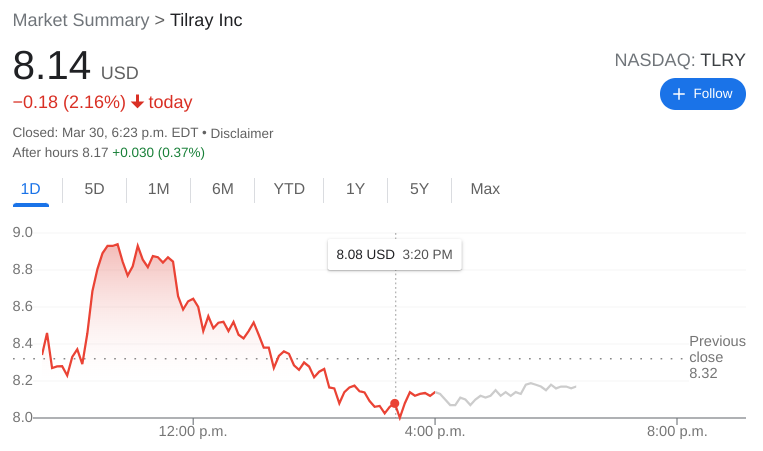
Task: Click the NASDAQ: TLRY ticker text
Action: pos(679,60)
